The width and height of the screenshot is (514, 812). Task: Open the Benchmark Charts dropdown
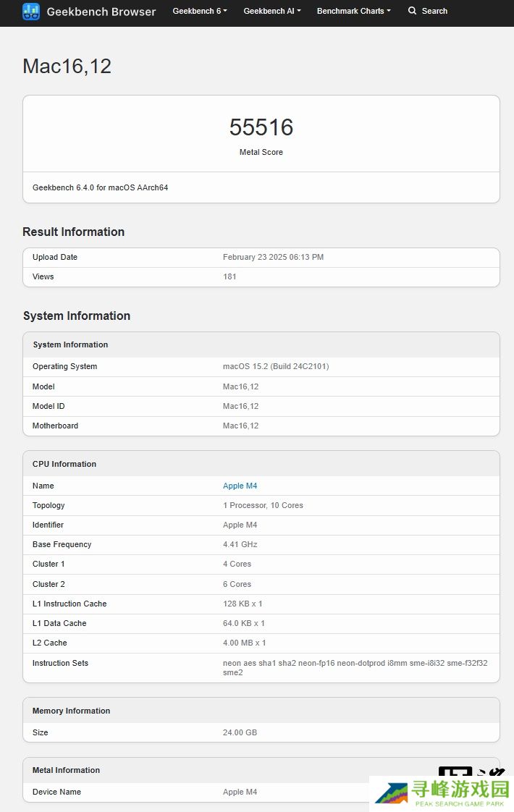pyautogui.click(x=353, y=11)
